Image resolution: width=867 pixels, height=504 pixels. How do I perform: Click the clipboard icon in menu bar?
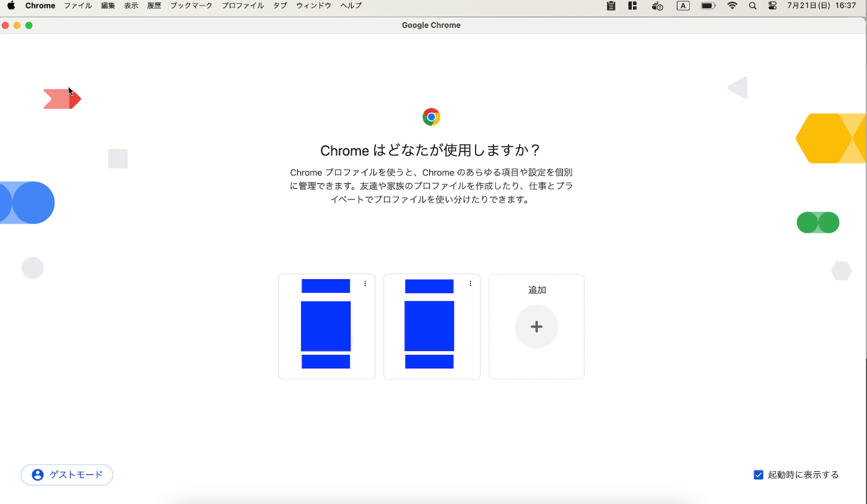pos(611,6)
